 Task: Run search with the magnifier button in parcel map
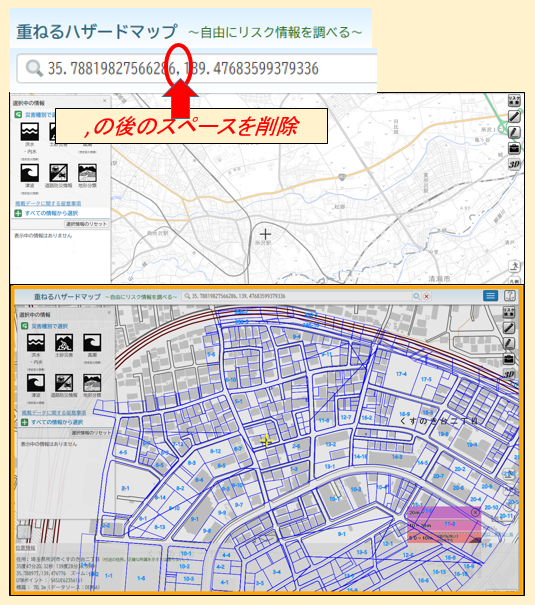coord(417,296)
